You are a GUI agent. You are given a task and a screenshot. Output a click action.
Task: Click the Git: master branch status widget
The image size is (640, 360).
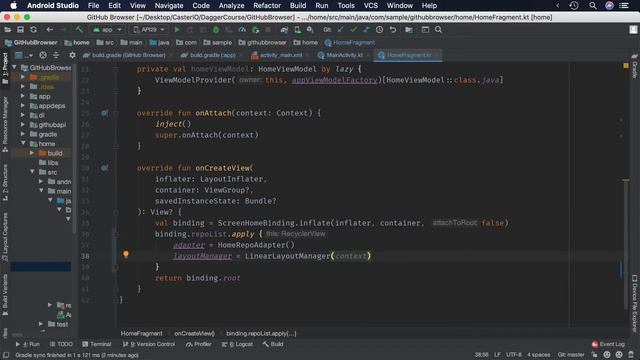(x=571, y=355)
